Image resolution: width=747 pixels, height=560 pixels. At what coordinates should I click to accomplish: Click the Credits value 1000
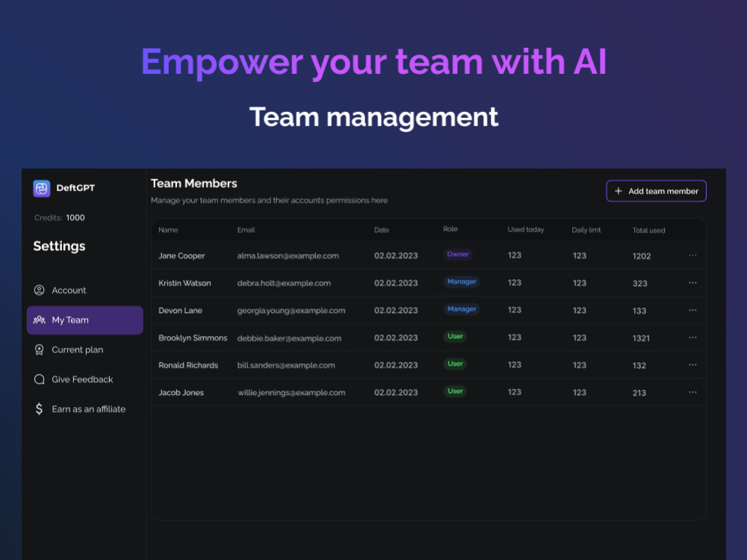click(x=75, y=217)
